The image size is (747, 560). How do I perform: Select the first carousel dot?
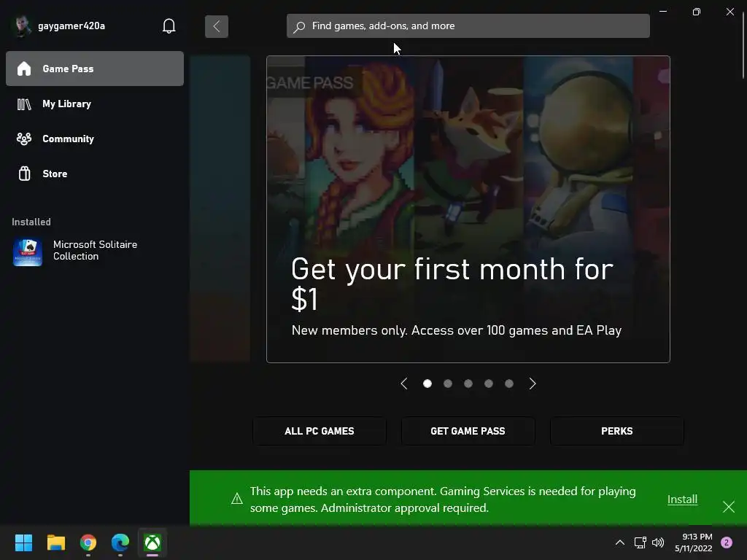click(x=427, y=384)
